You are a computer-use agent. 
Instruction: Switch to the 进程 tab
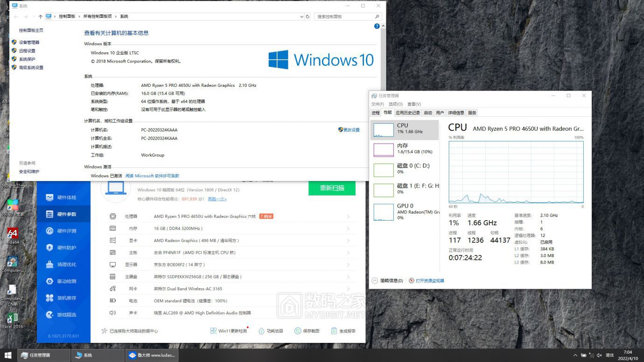click(376, 112)
